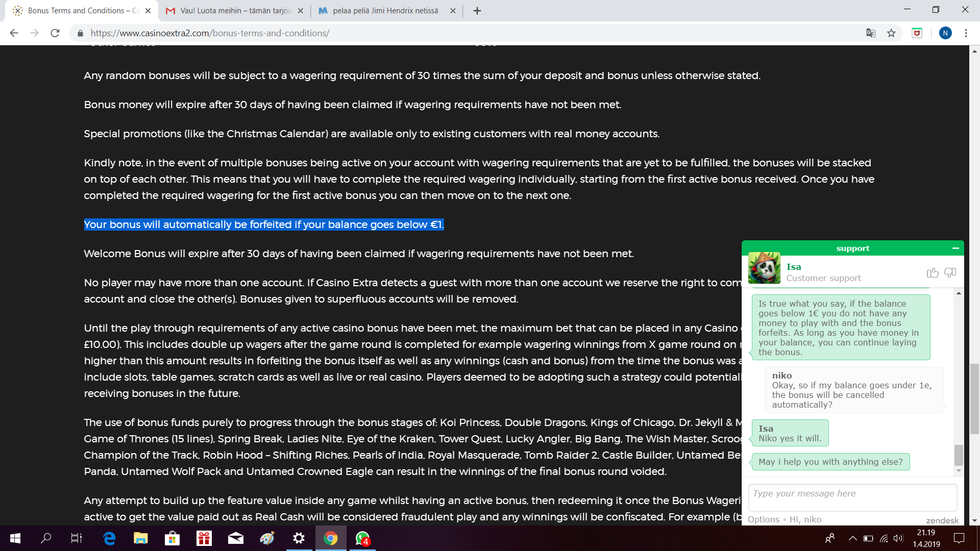Viewport: 980px width, 551px height.
Task: Bookmark this page with the star
Action: pyautogui.click(x=891, y=33)
